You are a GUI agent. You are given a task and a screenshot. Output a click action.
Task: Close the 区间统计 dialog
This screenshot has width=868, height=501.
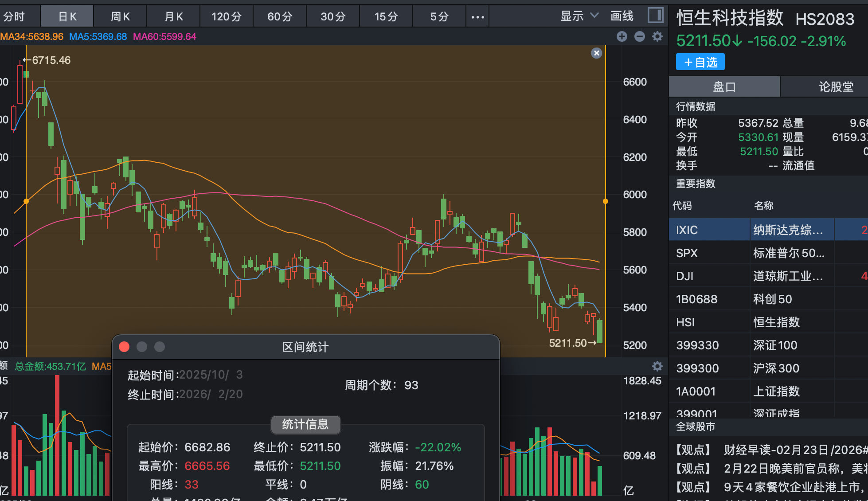[125, 347]
